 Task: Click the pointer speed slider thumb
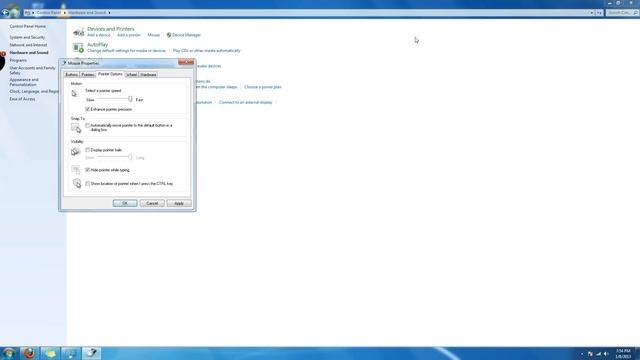(130, 99)
